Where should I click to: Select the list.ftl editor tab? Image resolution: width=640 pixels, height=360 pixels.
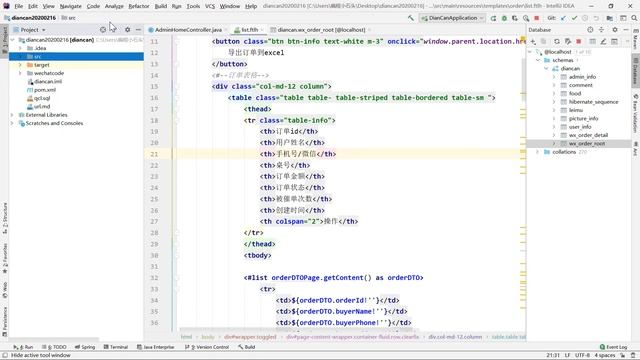point(249,30)
